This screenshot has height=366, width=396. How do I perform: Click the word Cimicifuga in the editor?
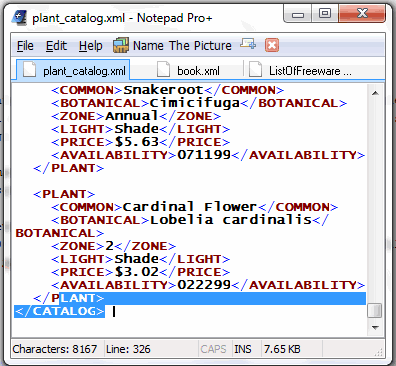point(195,103)
